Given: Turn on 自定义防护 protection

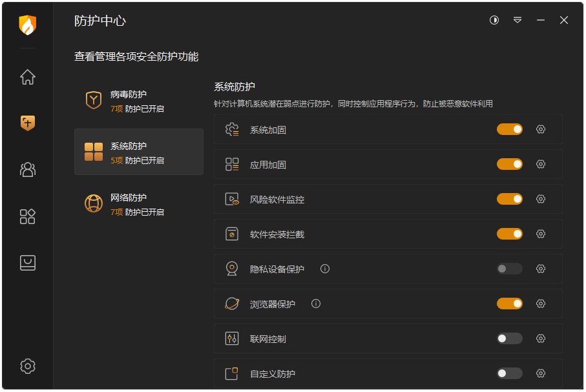Looking at the screenshot, I should pos(508,373).
